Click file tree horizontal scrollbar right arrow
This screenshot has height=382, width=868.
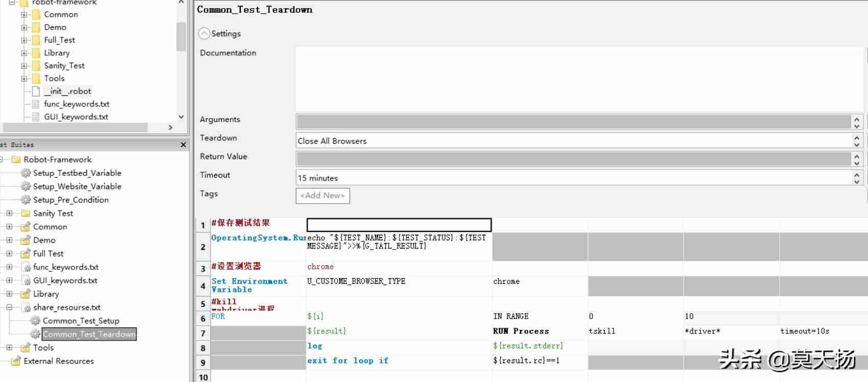171,127
